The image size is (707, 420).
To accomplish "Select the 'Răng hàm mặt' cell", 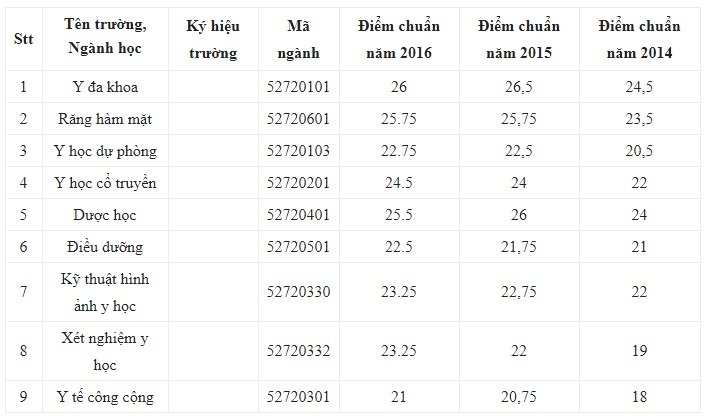I will pyautogui.click(x=105, y=119).
